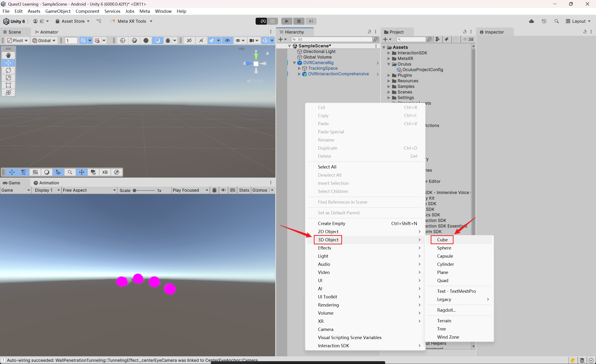Click the Play button to enter play mode
The height and width of the screenshot is (364, 596).
click(286, 21)
